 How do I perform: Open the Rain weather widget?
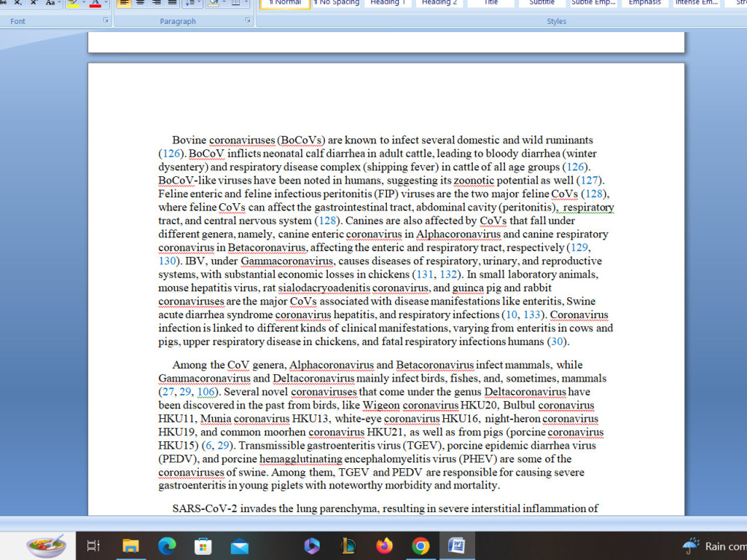[714, 547]
